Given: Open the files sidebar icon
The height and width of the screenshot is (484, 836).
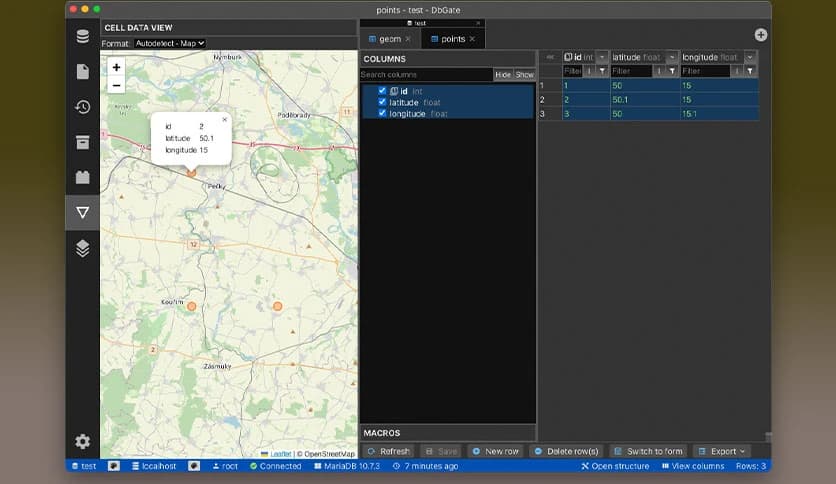Looking at the screenshot, I should point(82,72).
